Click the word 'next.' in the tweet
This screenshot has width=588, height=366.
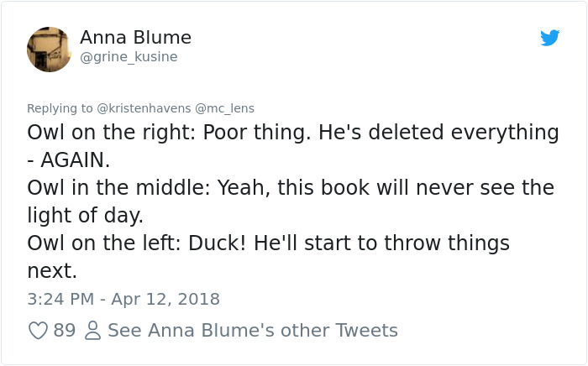52,270
